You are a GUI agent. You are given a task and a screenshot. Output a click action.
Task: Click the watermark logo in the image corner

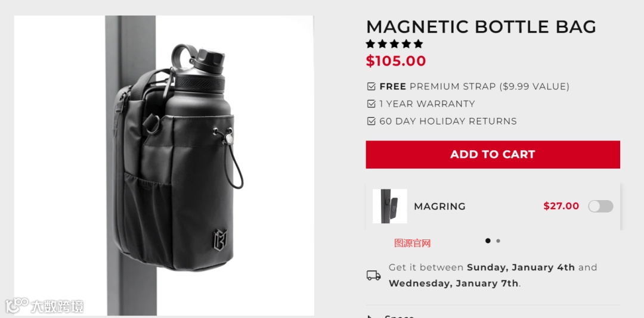(x=44, y=306)
